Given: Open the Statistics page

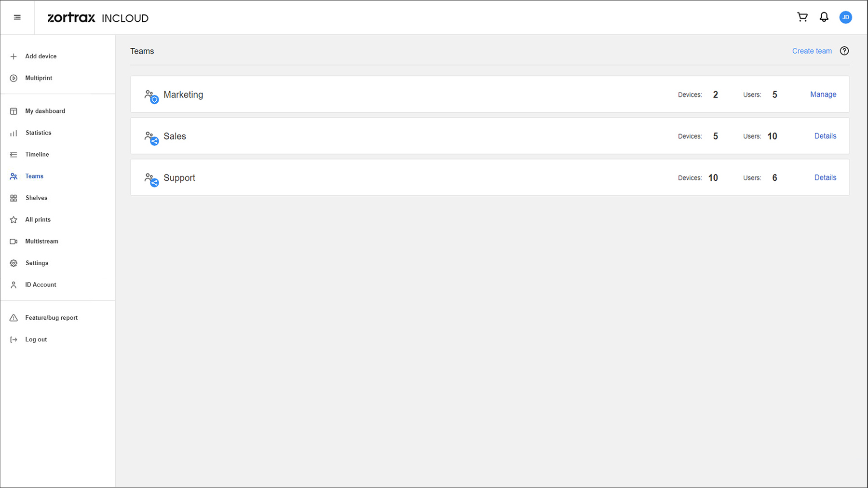Looking at the screenshot, I should (x=38, y=133).
